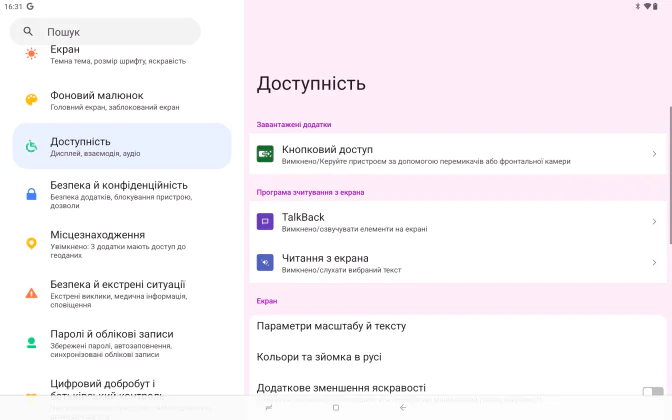The width and height of the screenshot is (672, 420).
Task: Tap the recent apps navigation button
Action: [269, 408]
